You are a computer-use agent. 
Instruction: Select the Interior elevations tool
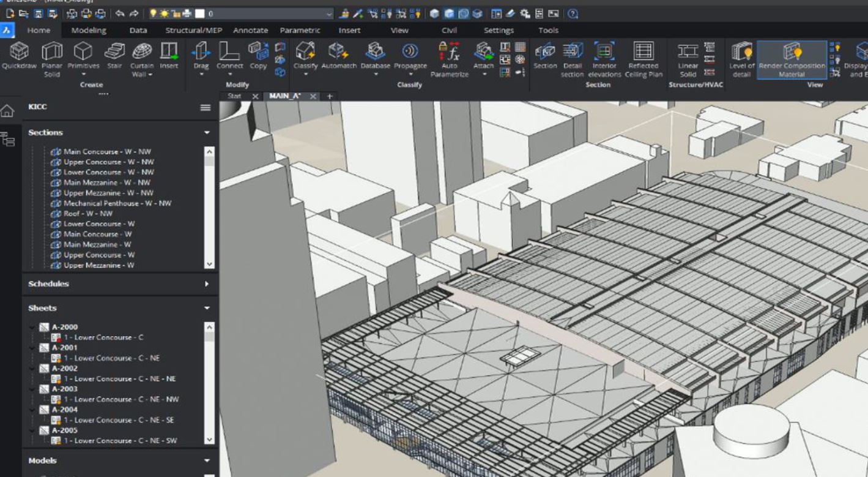tap(604, 59)
